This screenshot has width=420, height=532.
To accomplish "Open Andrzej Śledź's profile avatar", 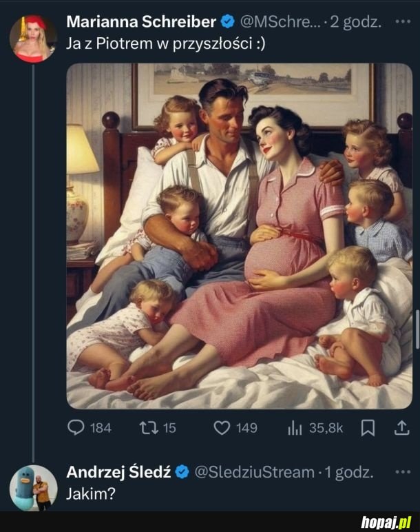I will pos(33,488).
